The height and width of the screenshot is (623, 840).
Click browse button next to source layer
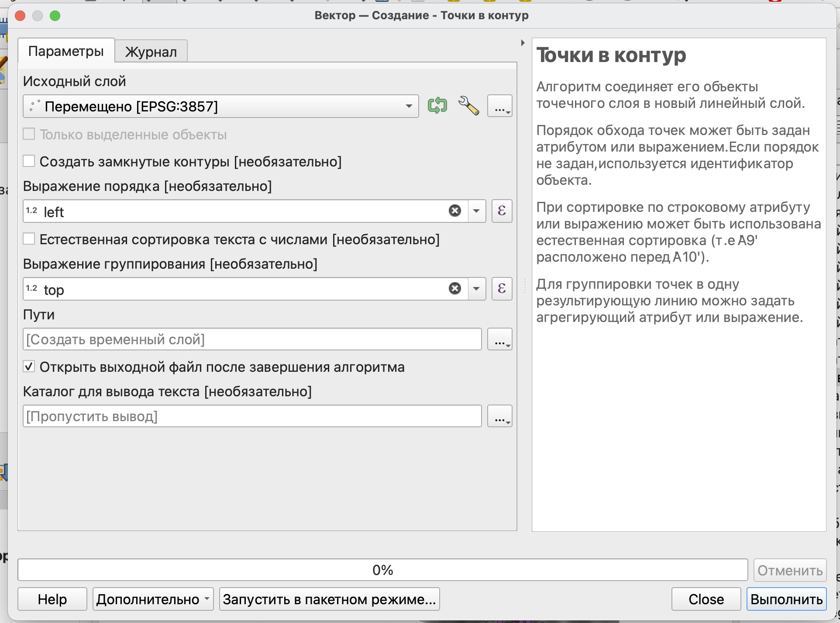pyautogui.click(x=499, y=106)
